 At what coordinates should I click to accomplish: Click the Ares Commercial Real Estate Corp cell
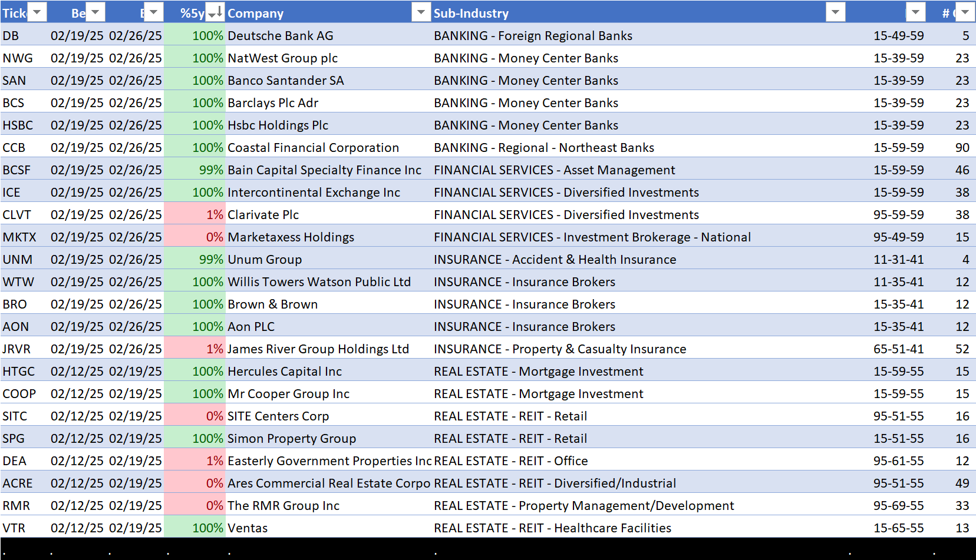(x=329, y=483)
